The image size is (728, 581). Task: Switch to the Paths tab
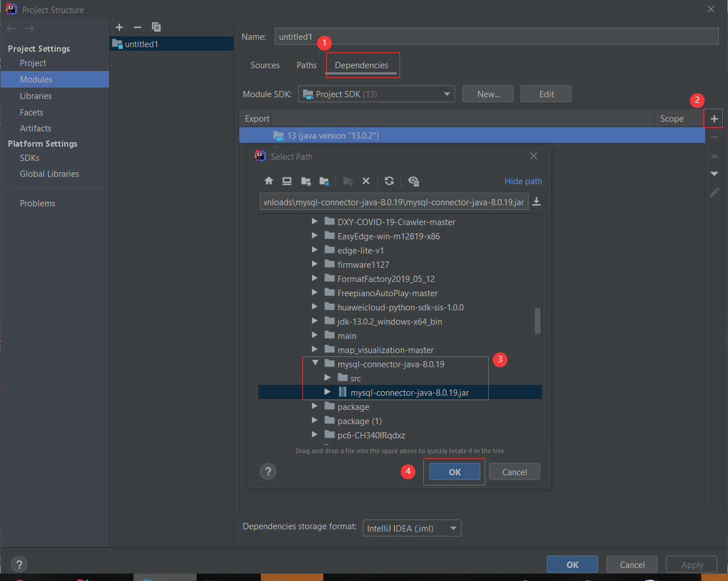[x=306, y=65]
